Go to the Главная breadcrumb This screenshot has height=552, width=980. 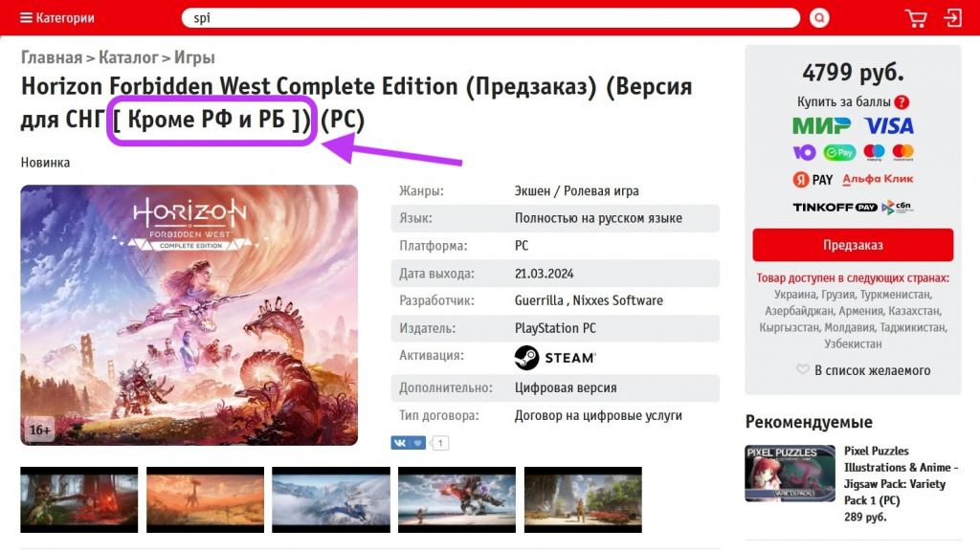(x=52, y=57)
